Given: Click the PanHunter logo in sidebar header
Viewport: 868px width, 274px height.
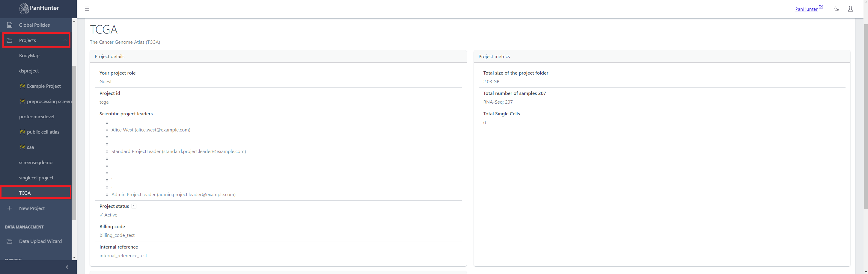Looking at the screenshot, I should (38, 8).
